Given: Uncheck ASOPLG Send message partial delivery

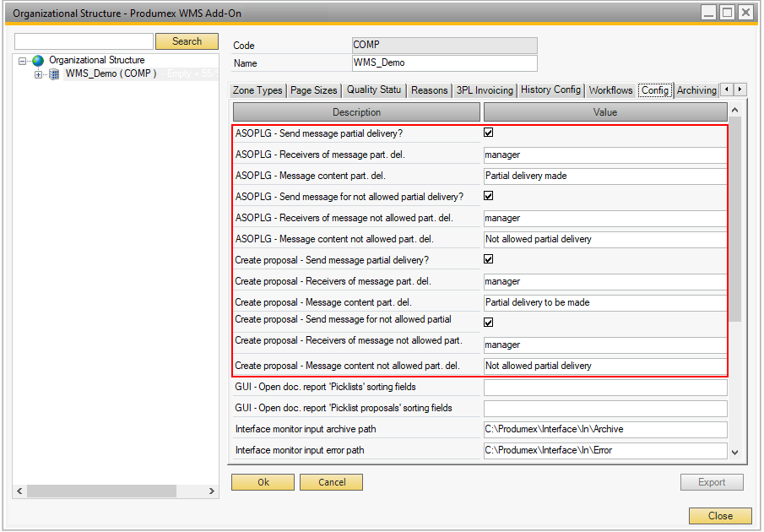Looking at the screenshot, I should (489, 133).
